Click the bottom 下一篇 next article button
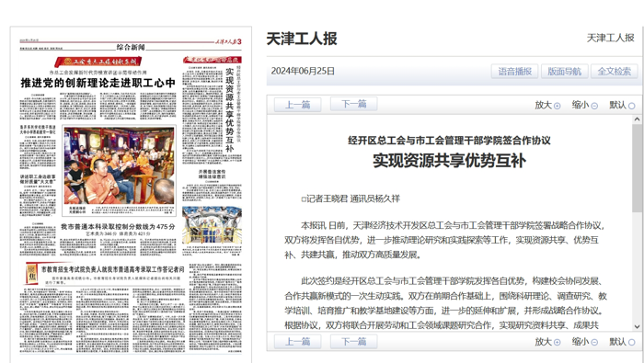Viewport: 644px width, 363px height. (354, 341)
